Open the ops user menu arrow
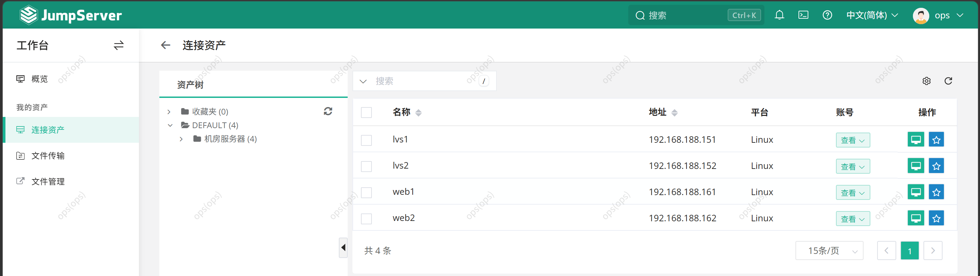Image resolution: width=980 pixels, height=276 pixels. pyautogui.click(x=960, y=15)
